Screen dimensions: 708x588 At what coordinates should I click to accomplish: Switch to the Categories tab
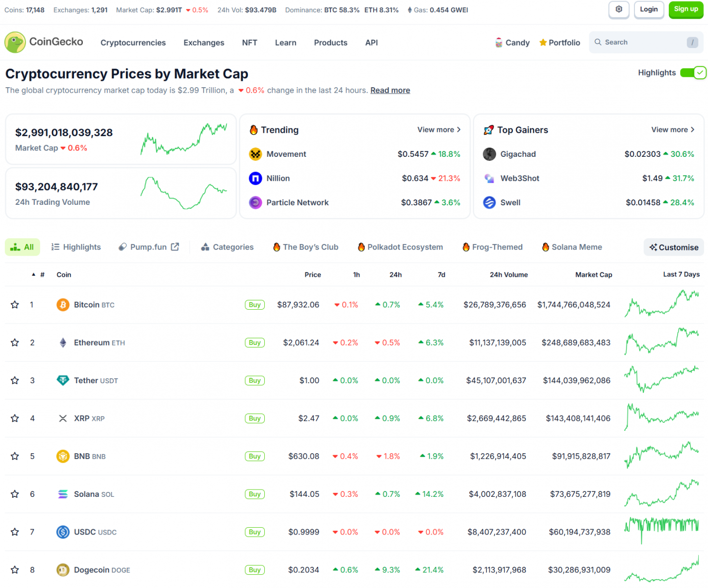click(228, 247)
